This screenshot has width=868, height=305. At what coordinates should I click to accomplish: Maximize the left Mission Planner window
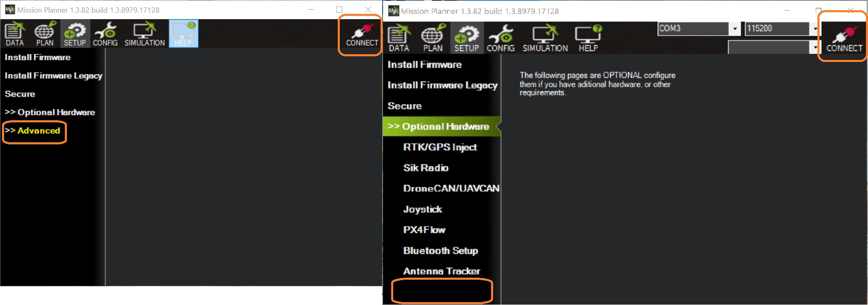[x=339, y=9]
